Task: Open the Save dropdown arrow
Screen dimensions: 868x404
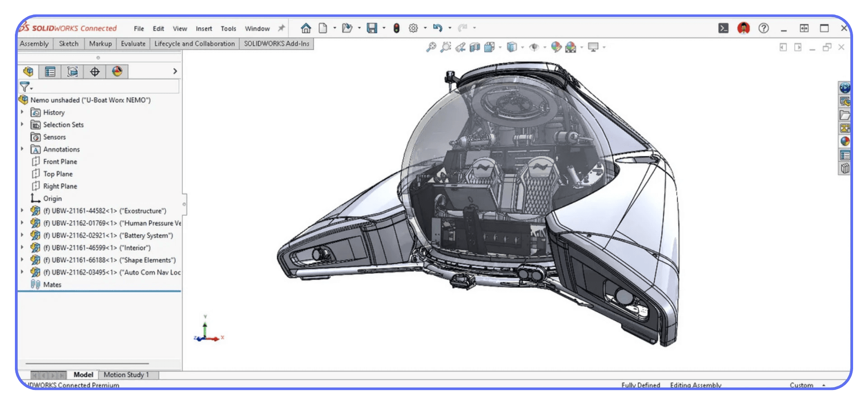Action: 384,28
